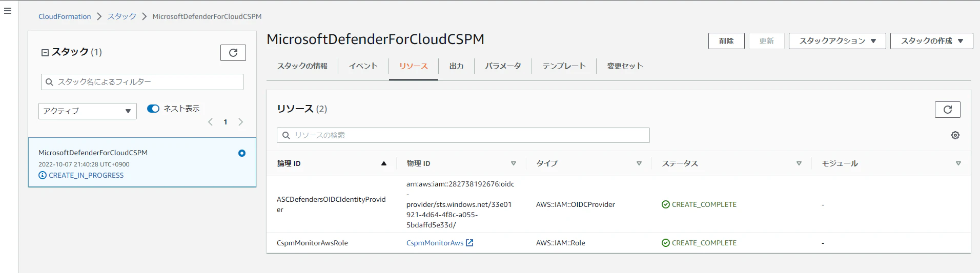Screen dimensions: 980x273
Task: Click the search icon in stack filter
Action: click(49, 82)
